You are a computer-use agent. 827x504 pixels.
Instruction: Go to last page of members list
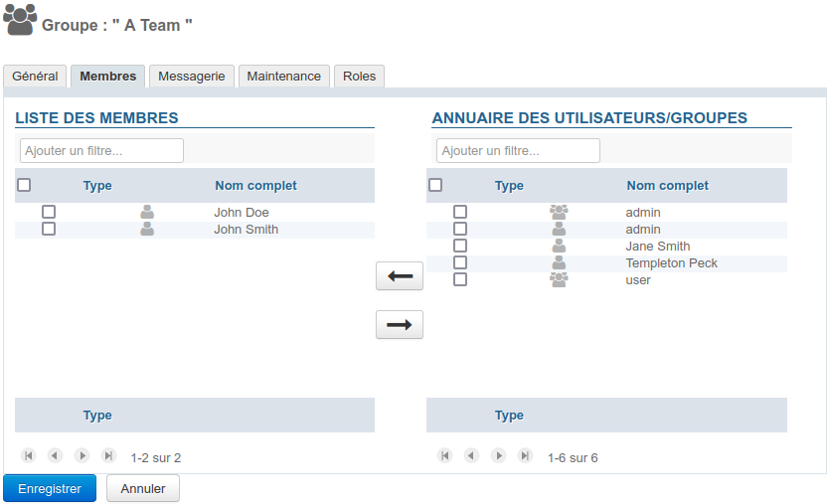click(x=109, y=455)
